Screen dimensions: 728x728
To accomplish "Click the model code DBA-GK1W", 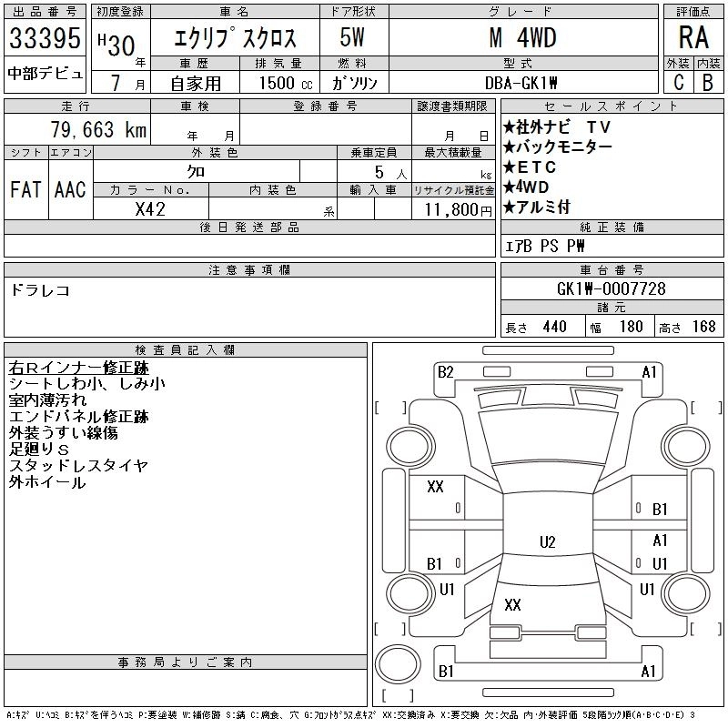I will tap(522, 82).
